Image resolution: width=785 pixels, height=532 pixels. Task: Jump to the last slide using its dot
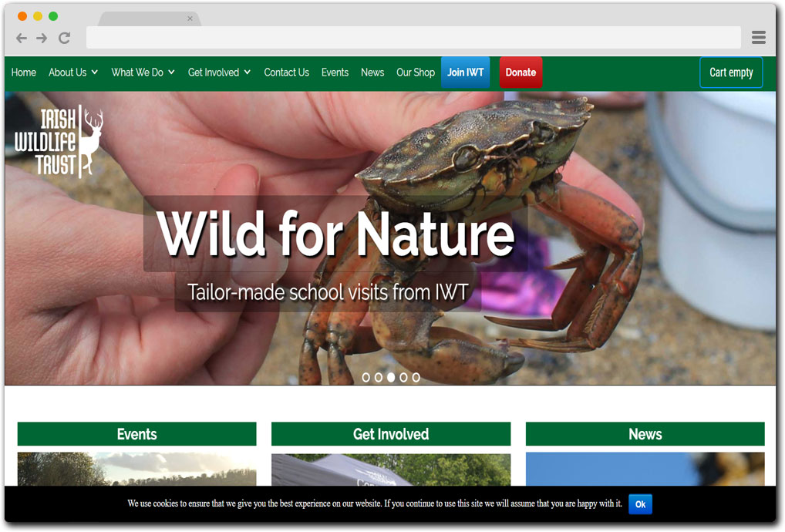pos(416,378)
